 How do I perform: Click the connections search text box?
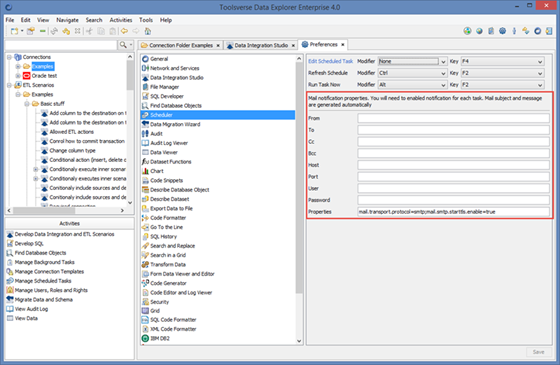[x=61, y=45]
